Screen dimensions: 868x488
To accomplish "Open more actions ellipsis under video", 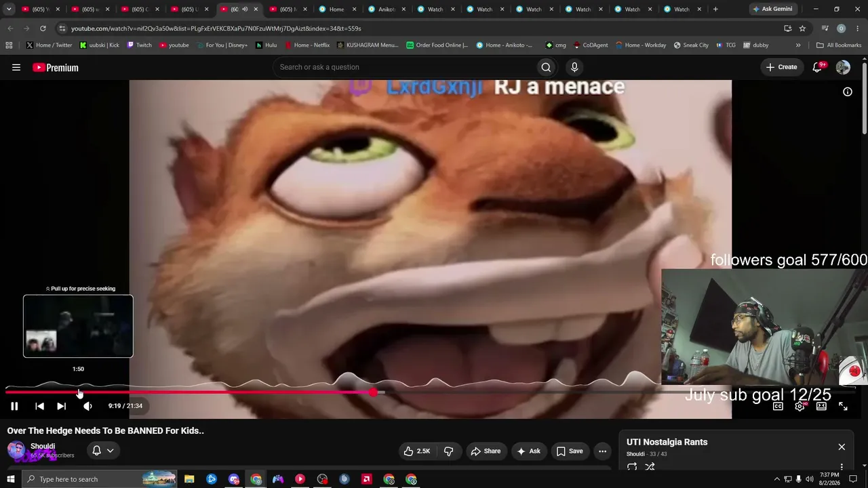I will point(602,451).
